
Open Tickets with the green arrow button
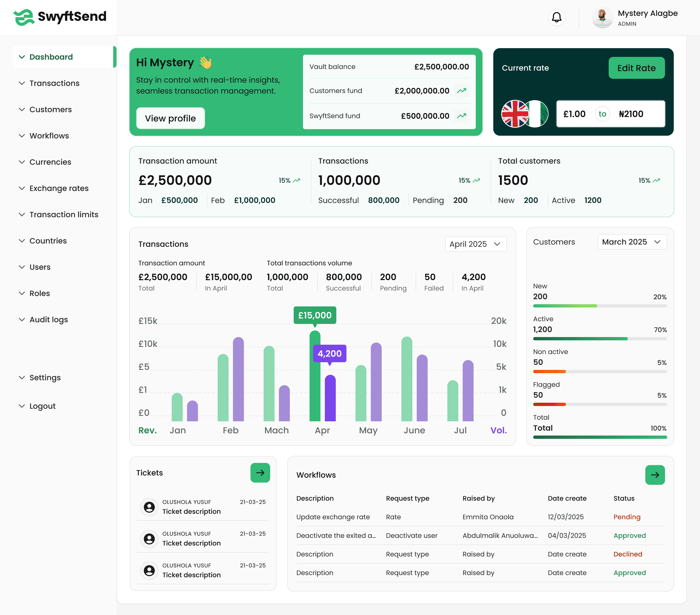(x=260, y=472)
